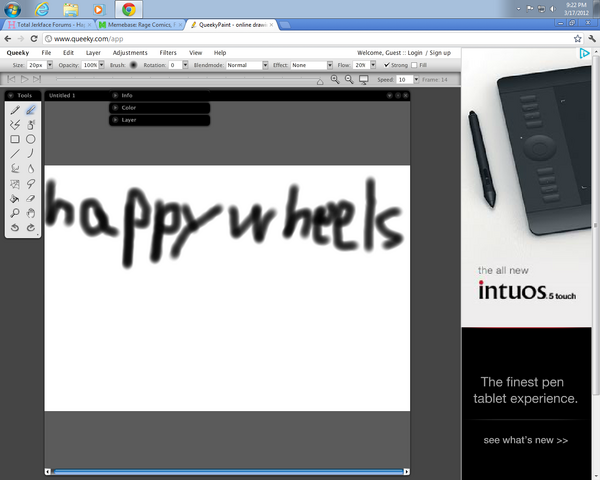600x480 pixels.
Task: Click the Brush preview swatch
Action: 133,65
